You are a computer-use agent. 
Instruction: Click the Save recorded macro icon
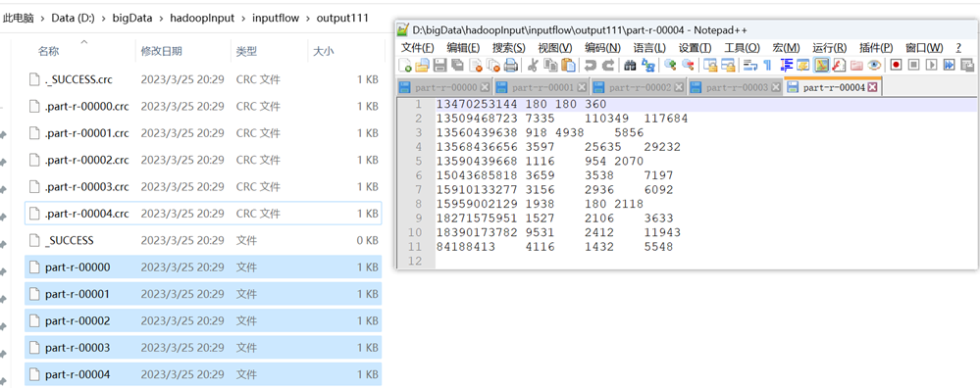click(x=967, y=65)
